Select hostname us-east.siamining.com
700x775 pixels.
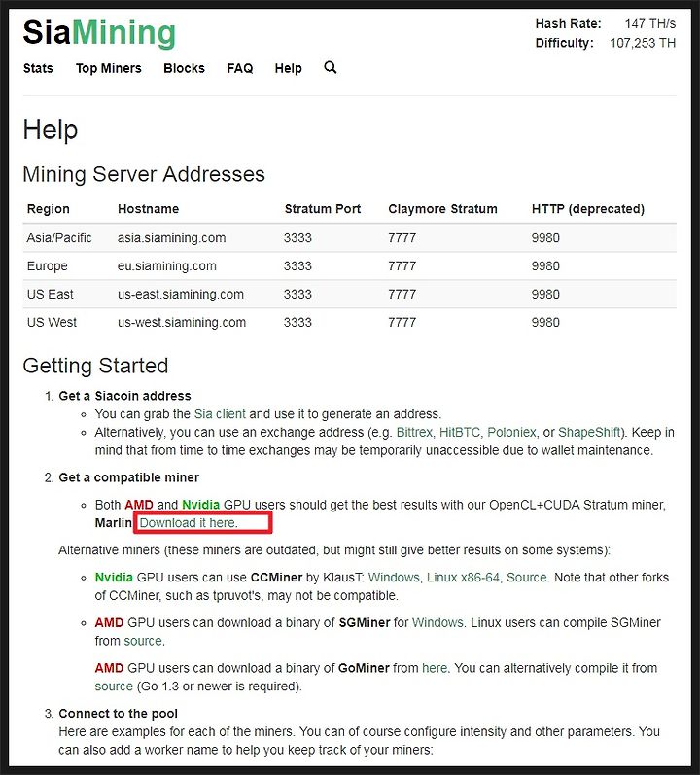point(181,294)
